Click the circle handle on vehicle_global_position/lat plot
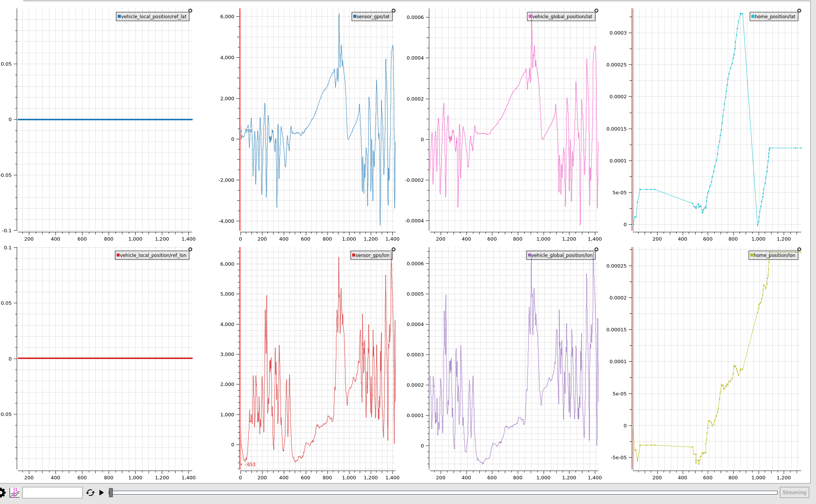This screenshot has width=816, height=504. [596, 11]
